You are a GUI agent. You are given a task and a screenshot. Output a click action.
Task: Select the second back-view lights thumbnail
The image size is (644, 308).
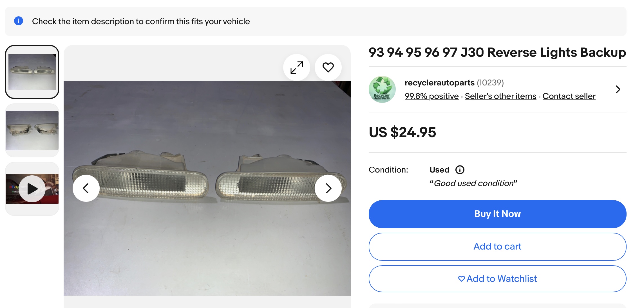click(x=32, y=130)
